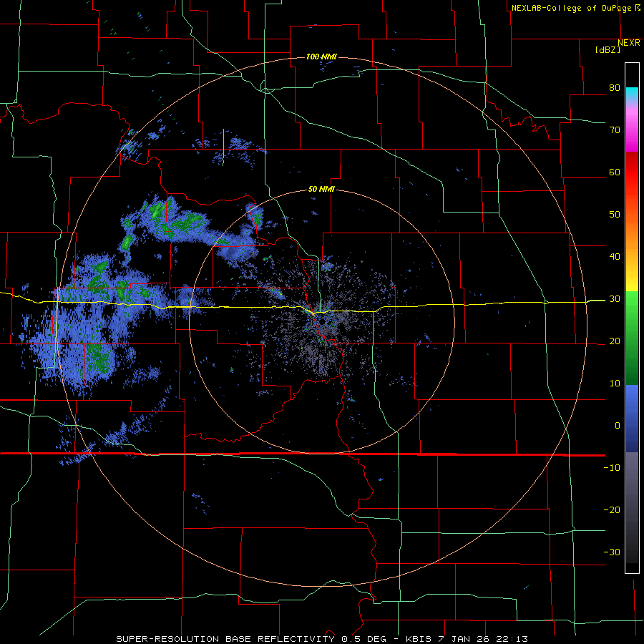Click the green band of the color legend
The width and height of the screenshot is (644, 644).
click(x=632, y=338)
